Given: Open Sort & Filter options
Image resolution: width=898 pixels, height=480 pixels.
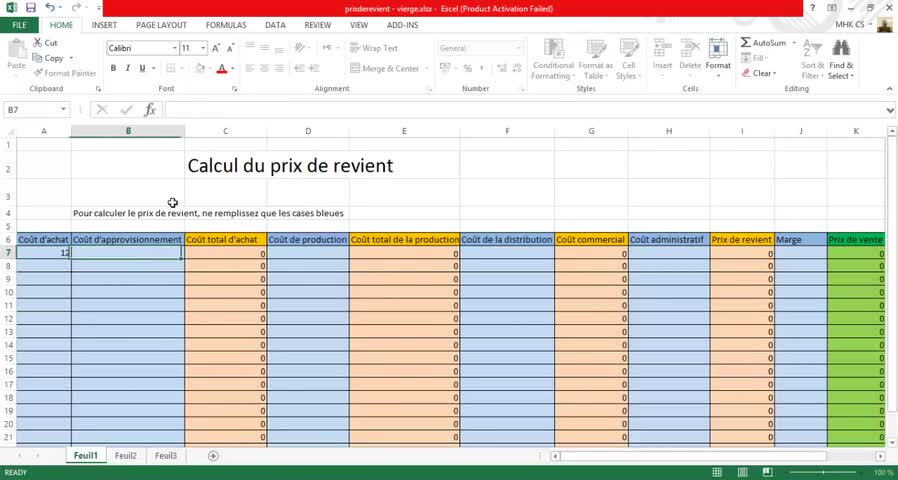Looking at the screenshot, I should (x=812, y=60).
